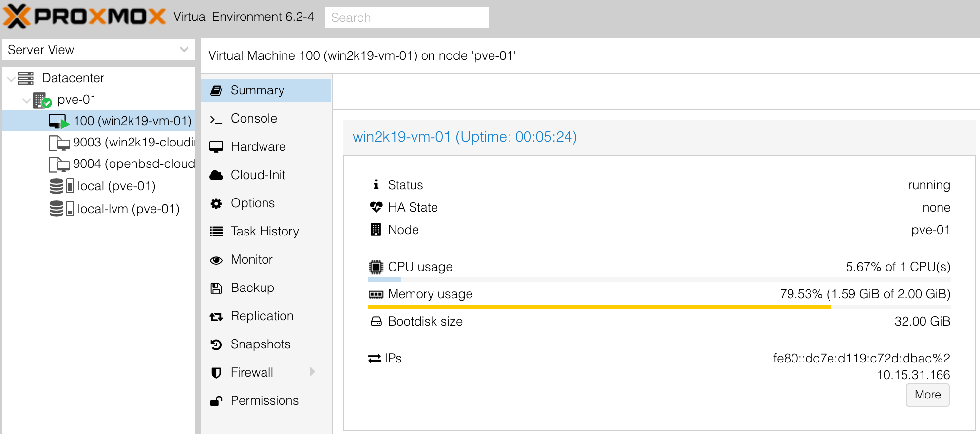980x434 pixels.
Task: Click the Snapshots history icon
Action: click(216, 344)
